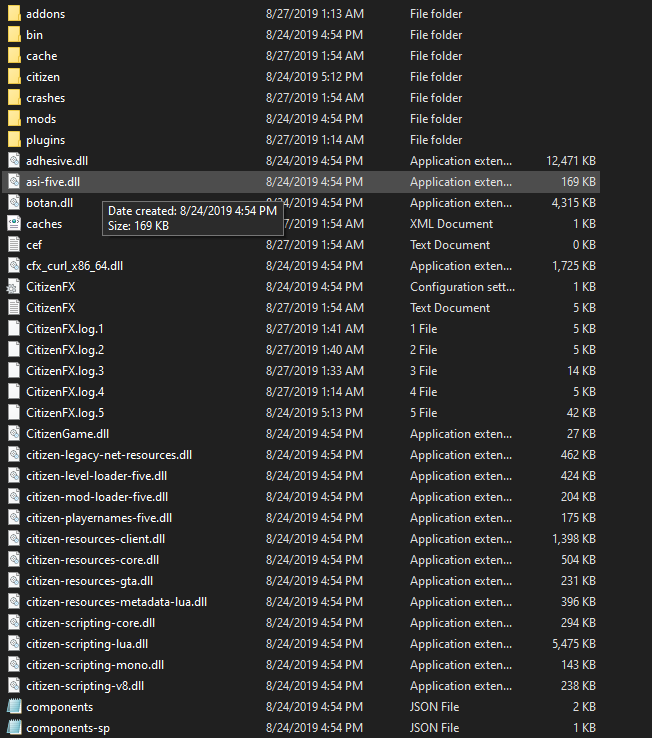The width and height of the screenshot is (652, 738).
Task: Click the 12,471 KB size value
Action: pos(571,161)
